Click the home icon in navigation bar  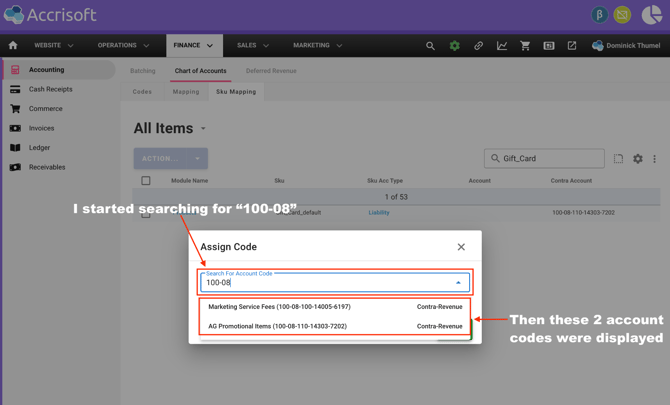point(13,45)
